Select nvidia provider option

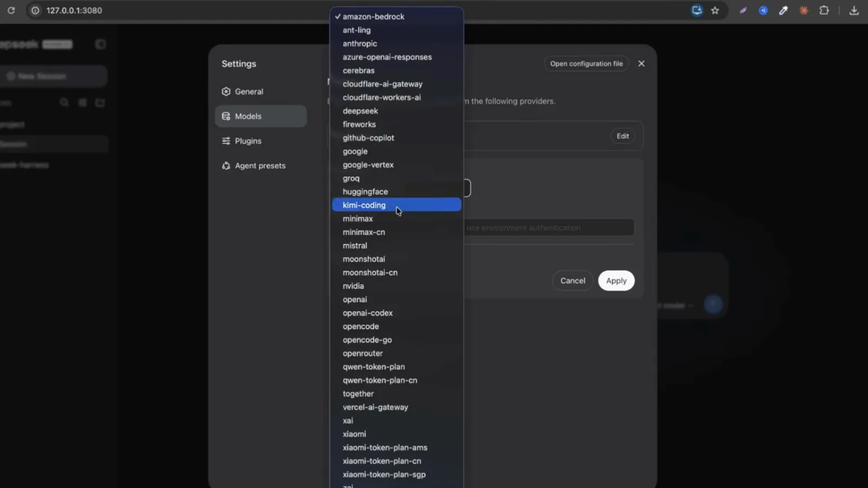coord(397,286)
